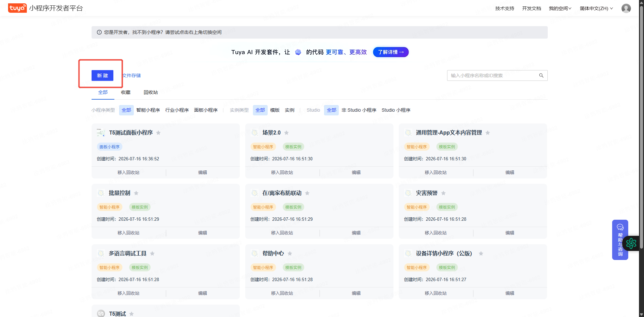Open the 帮助与咨询 help chat widget
The width and height of the screenshot is (644, 317).
pyautogui.click(x=620, y=240)
